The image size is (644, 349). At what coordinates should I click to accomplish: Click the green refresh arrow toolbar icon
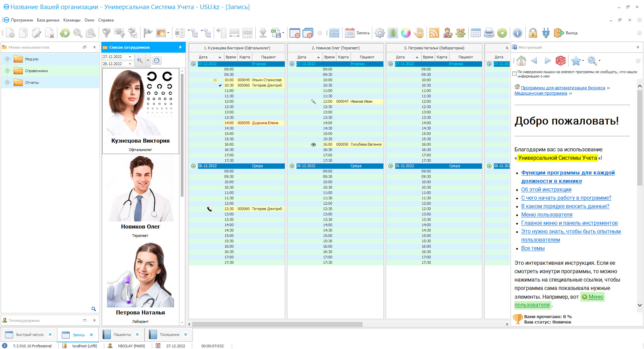tap(65, 33)
